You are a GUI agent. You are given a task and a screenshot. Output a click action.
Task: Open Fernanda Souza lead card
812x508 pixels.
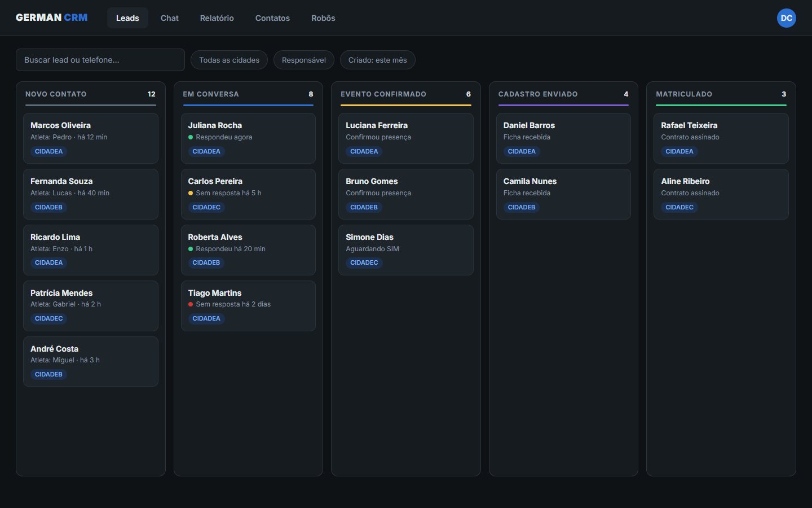point(91,194)
